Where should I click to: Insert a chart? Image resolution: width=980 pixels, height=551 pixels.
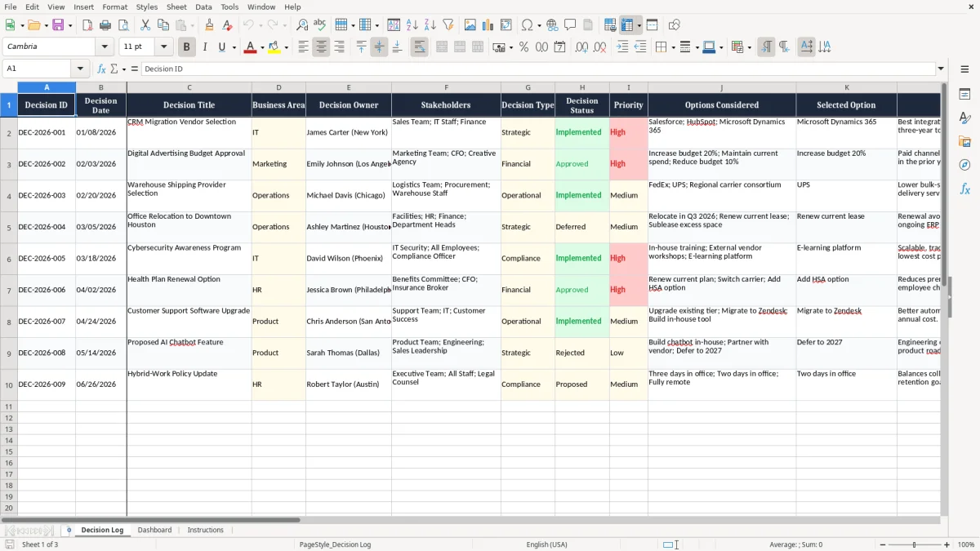tap(488, 25)
